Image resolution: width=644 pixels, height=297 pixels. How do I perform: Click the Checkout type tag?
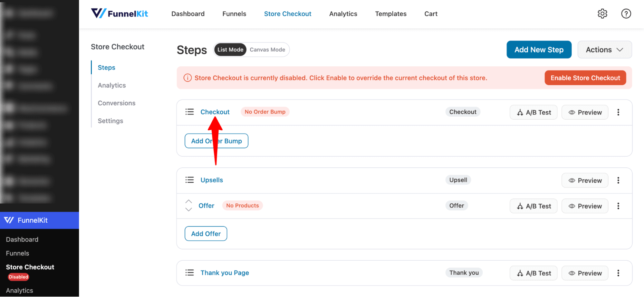(463, 112)
